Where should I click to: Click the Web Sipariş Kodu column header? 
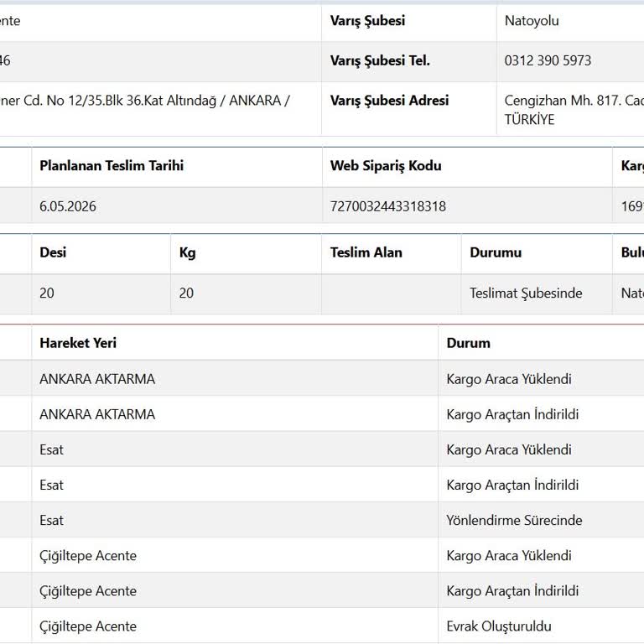[x=386, y=165]
